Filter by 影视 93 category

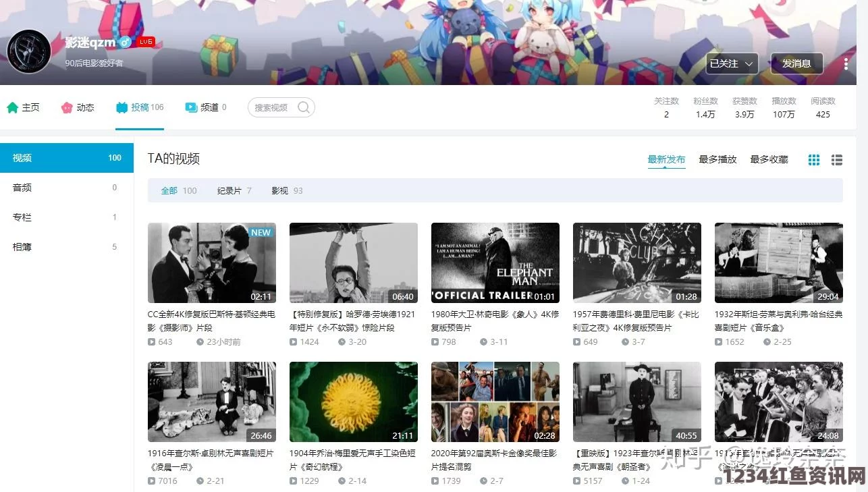click(x=287, y=191)
